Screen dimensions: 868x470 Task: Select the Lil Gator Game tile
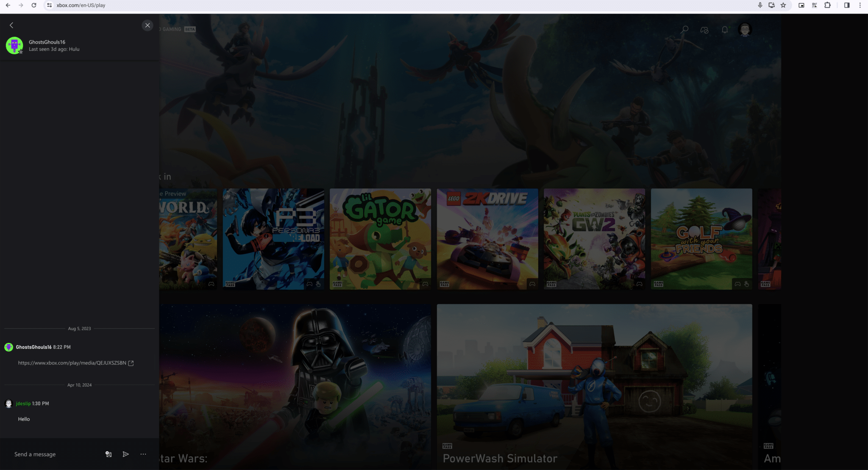[380, 238]
